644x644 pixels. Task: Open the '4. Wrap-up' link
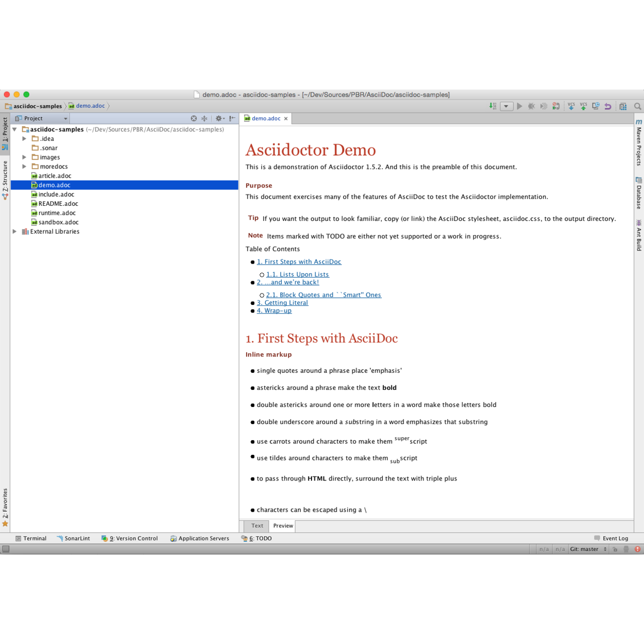point(274,310)
